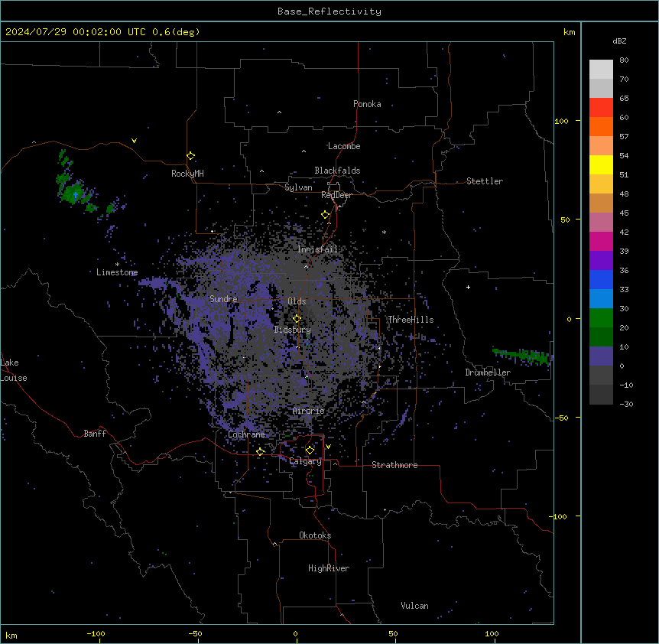Select the white caret marker west of Ponoka
Image resolution: width=659 pixels, height=644 pixels.
(x=279, y=112)
